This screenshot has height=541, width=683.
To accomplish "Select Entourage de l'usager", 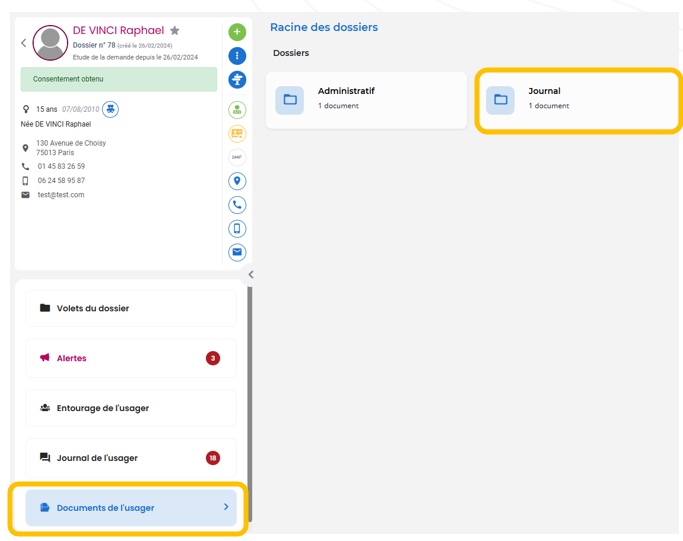I will point(131,408).
